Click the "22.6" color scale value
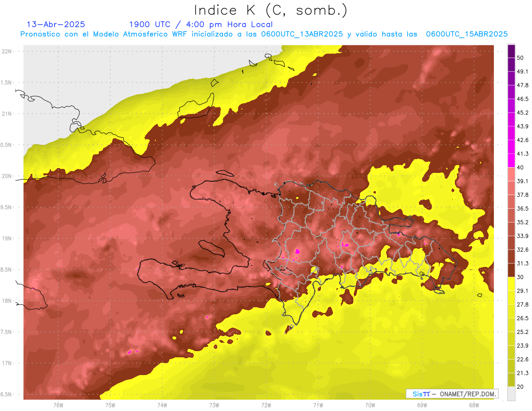The height and width of the screenshot is (411, 532). click(523, 360)
